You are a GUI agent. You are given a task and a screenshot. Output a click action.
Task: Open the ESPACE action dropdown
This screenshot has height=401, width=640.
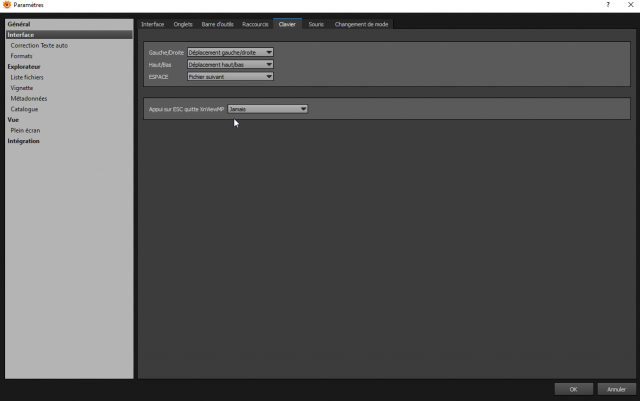pos(230,77)
